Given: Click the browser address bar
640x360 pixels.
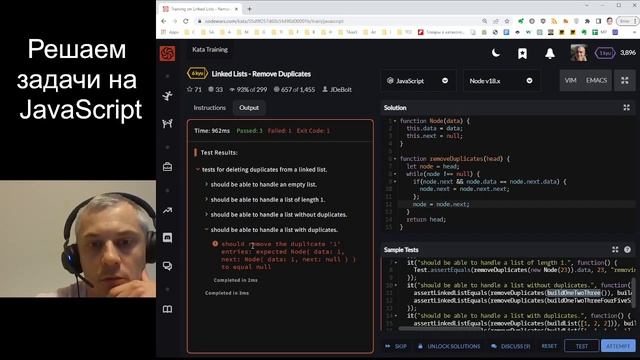Looking at the screenshot, I should [335, 21].
